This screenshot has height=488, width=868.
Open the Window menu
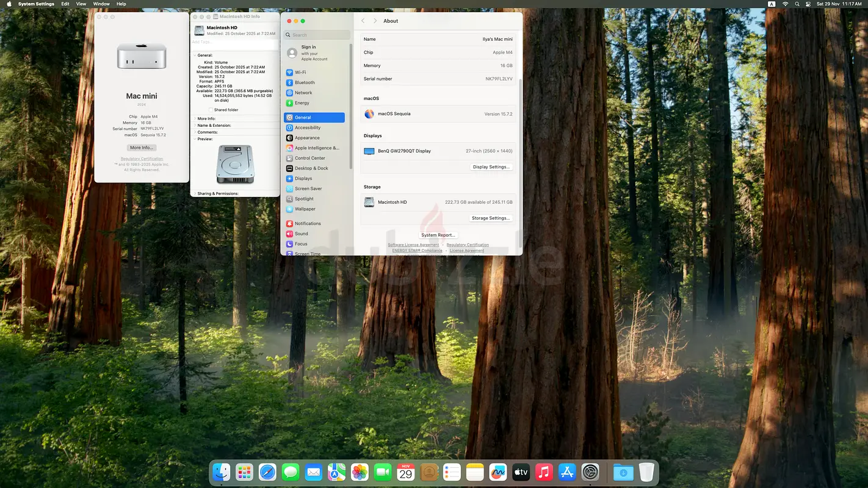(101, 4)
